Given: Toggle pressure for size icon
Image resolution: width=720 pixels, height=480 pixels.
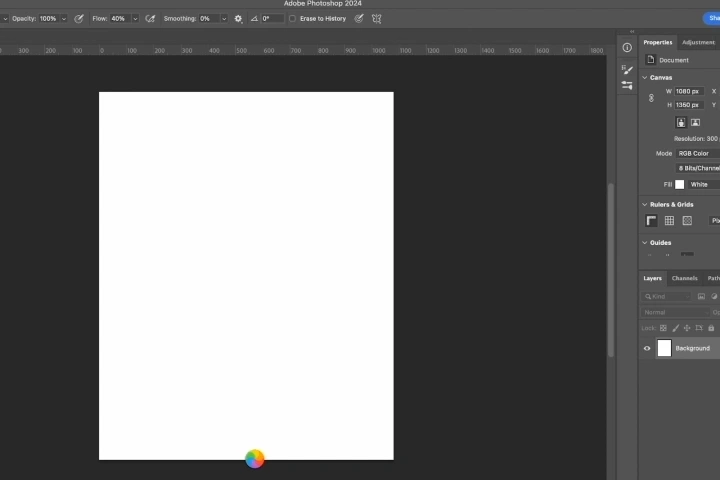Looking at the screenshot, I should 359,19.
